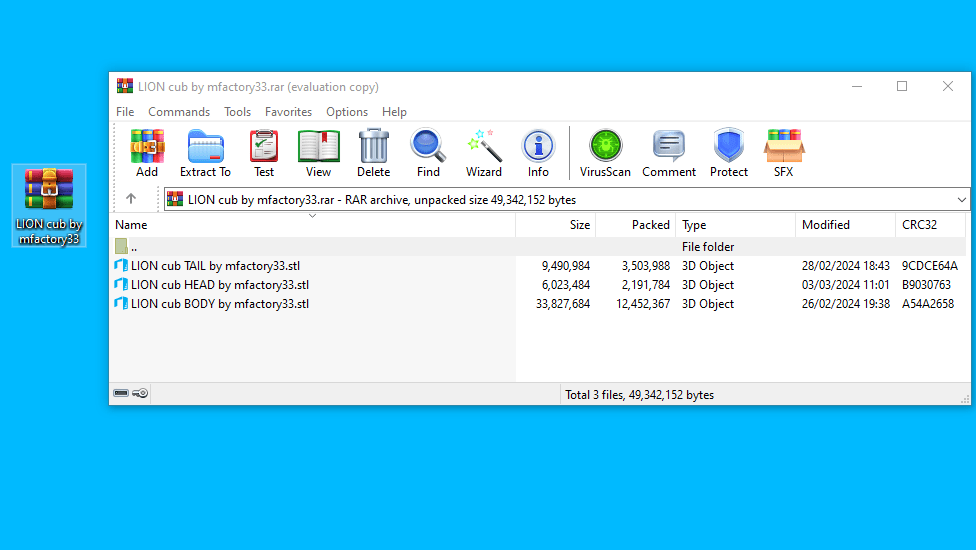
Task: Click size value 6,023,484
Action: [566, 284]
